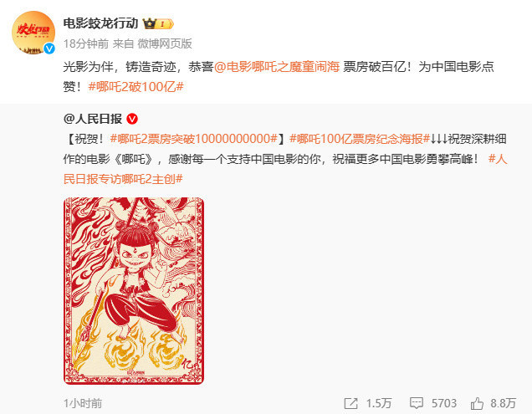The image size is (532, 414).
Task: Open hashtag #人民日报专访哪吒2主创#
Action: point(285,169)
